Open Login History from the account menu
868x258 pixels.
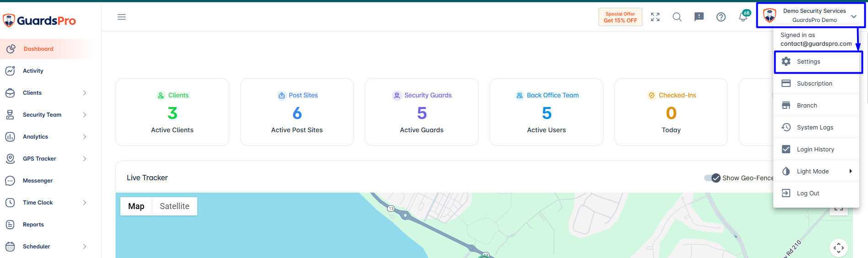[816, 149]
